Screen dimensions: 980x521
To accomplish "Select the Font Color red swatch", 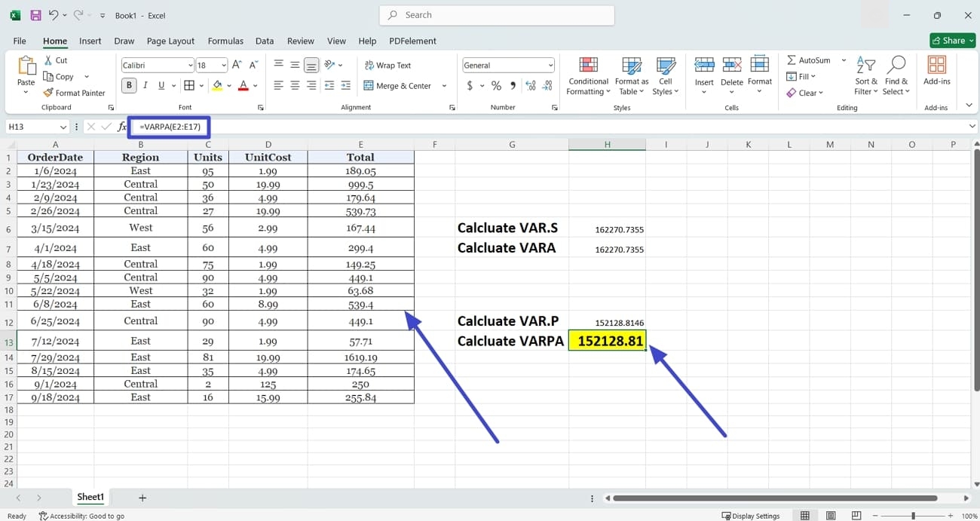I will [242, 85].
